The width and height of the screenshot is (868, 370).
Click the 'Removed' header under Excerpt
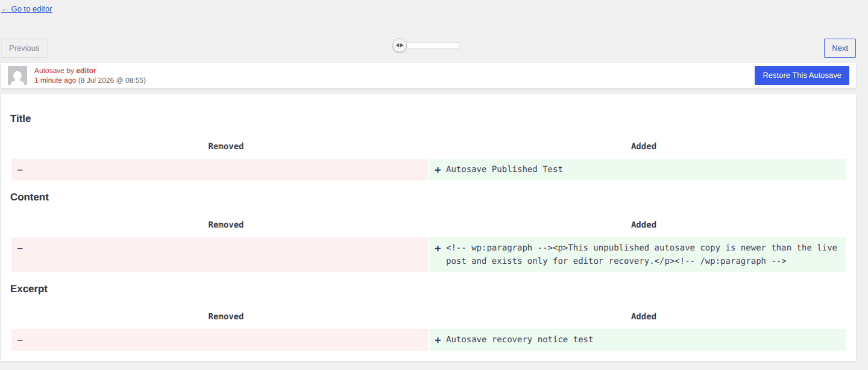point(226,316)
